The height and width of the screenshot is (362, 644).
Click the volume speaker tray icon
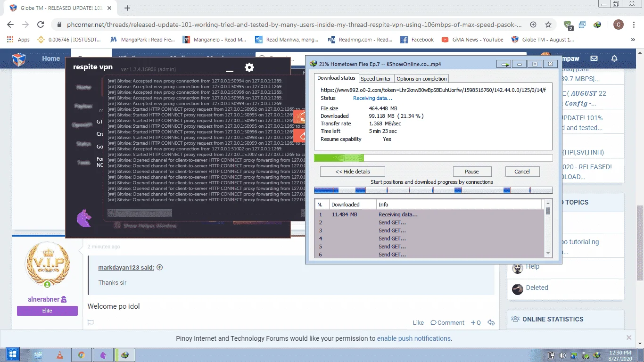pos(562,355)
